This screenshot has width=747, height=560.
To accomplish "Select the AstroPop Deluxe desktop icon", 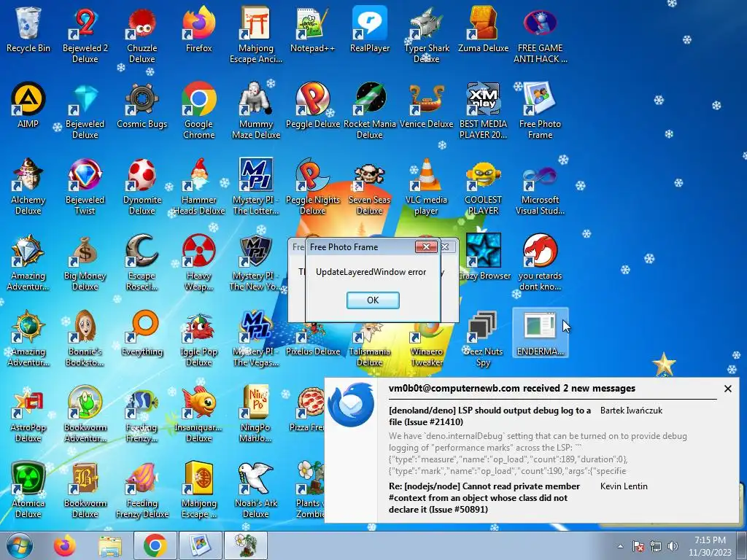I will point(28,415).
